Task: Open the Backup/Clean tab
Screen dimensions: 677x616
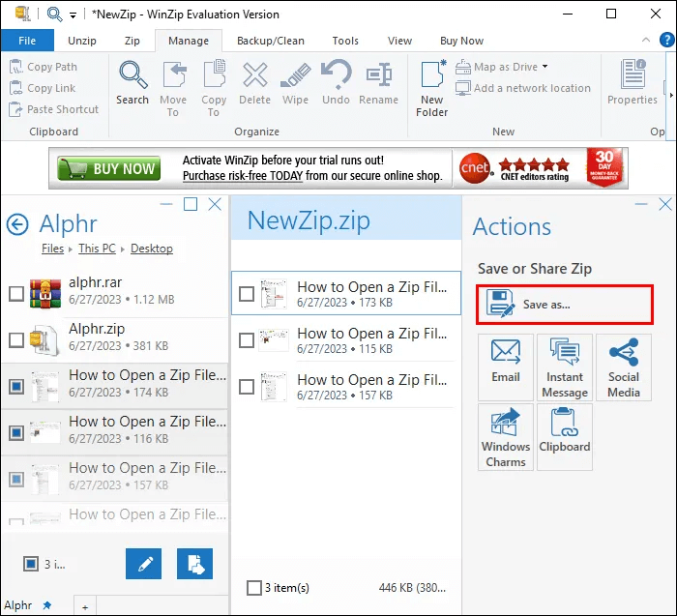Action: tap(271, 41)
